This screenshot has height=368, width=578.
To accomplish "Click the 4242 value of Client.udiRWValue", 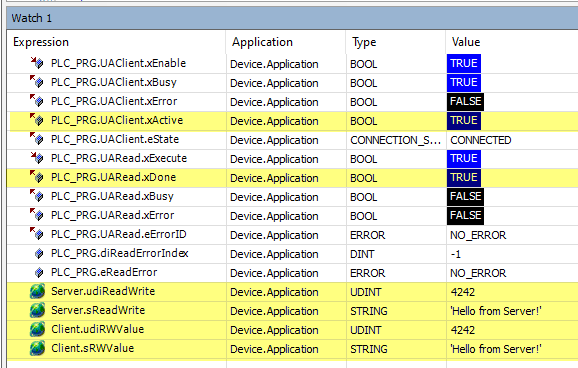I will click(x=463, y=330).
